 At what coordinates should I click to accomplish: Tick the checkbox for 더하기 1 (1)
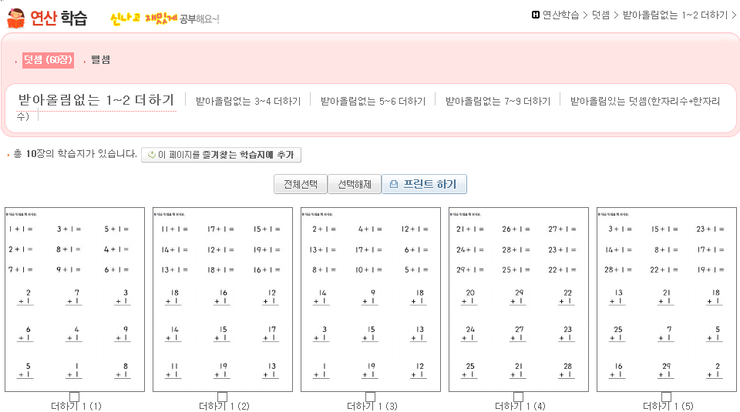pyautogui.click(x=75, y=397)
